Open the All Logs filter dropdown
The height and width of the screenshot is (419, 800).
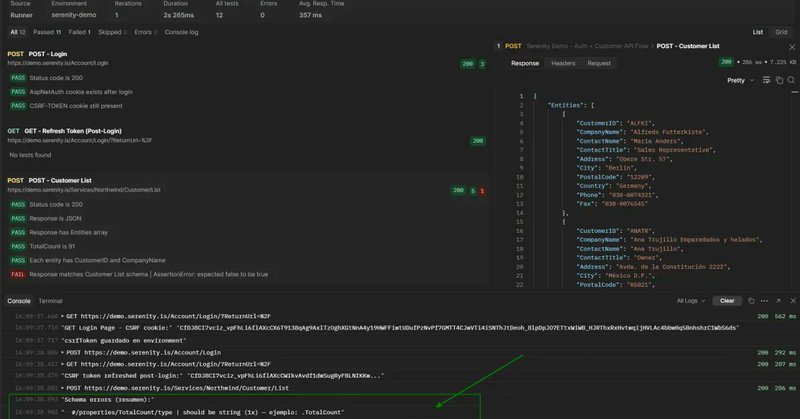click(690, 300)
